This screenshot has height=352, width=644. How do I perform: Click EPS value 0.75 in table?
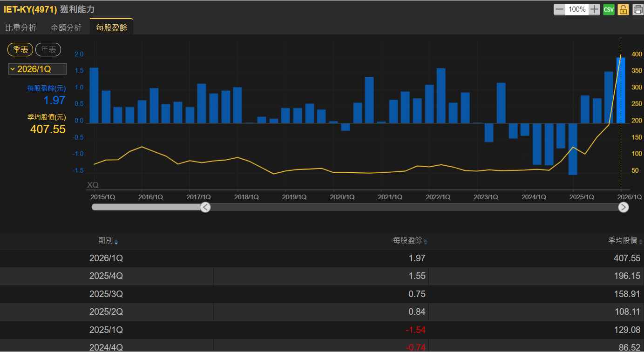coord(417,294)
